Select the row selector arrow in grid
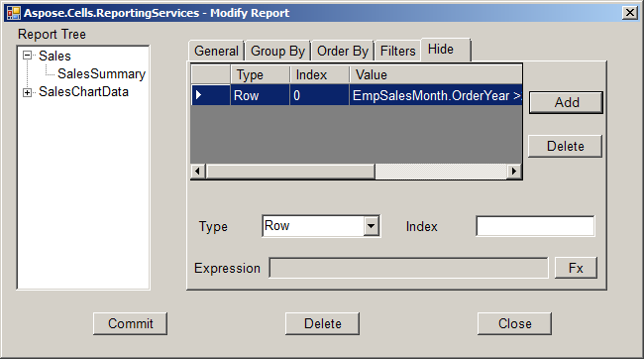This screenshot has height=359, width=644. 211,95
